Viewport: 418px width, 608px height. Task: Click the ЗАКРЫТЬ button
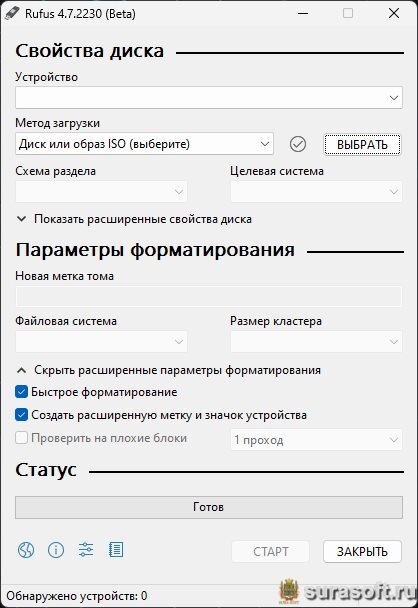coord(362,551)
